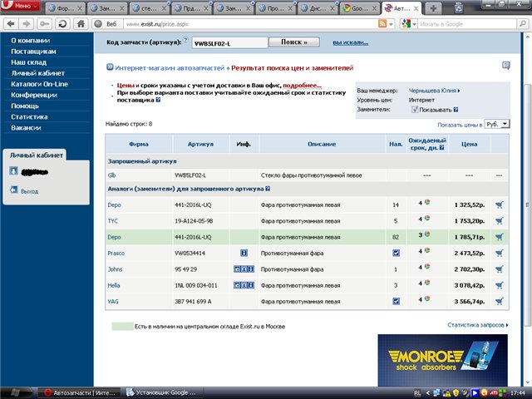Add Prasco 2 473,52р. item to cart
This screenshot has height=399, width=532.
pyautogui.click(x=499, y=253)
